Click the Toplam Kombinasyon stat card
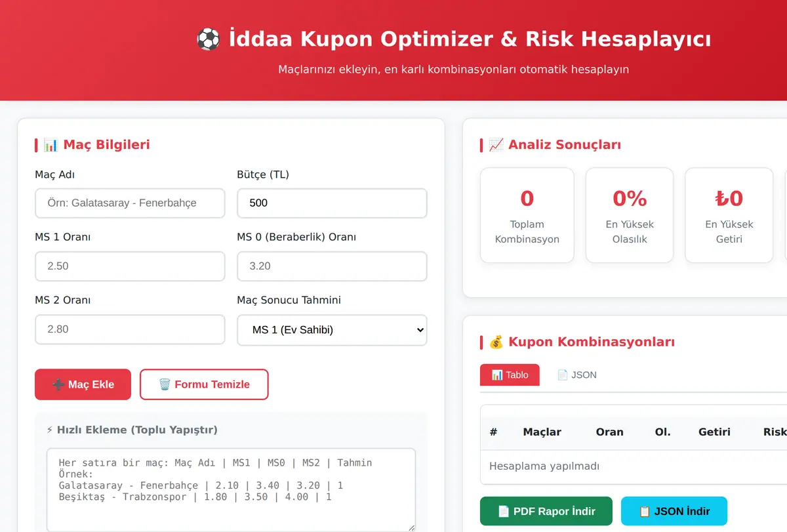This screenshot has height=532, width=787. (x=527, y=215)
